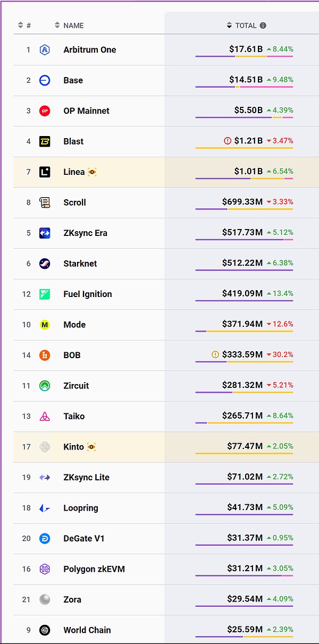Click the Arbitrum One logo icon
The height and width of the screenshot is (644, 319).
pyautogui.click(x=45, y=50)
